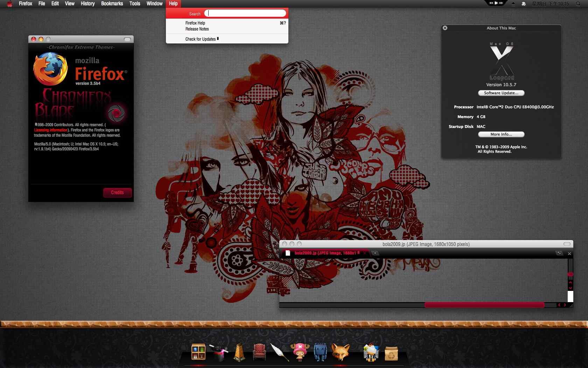Open the Bookmarks menu

112,4
